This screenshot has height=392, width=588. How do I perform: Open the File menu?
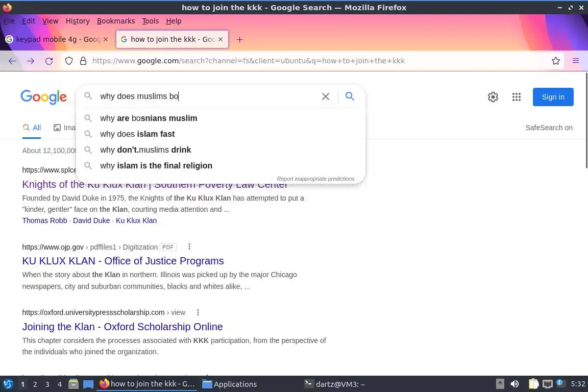click(9, 21)
